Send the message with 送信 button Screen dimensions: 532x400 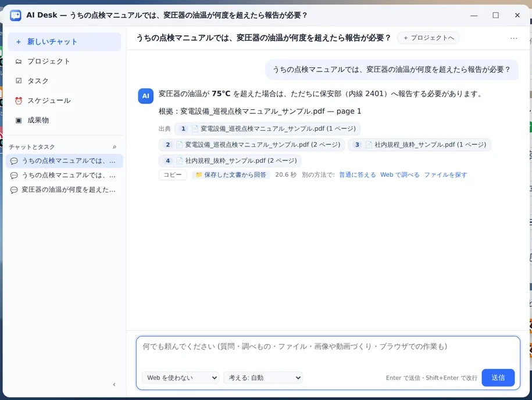[x=498, y=377]
